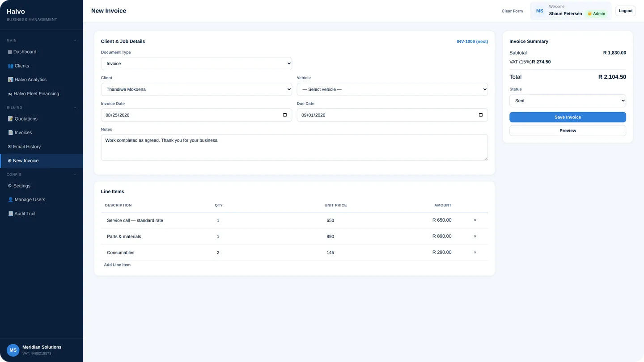
Task: Click the MS avatar beside Shaun Petersen
Action: [x=540, y=11]
